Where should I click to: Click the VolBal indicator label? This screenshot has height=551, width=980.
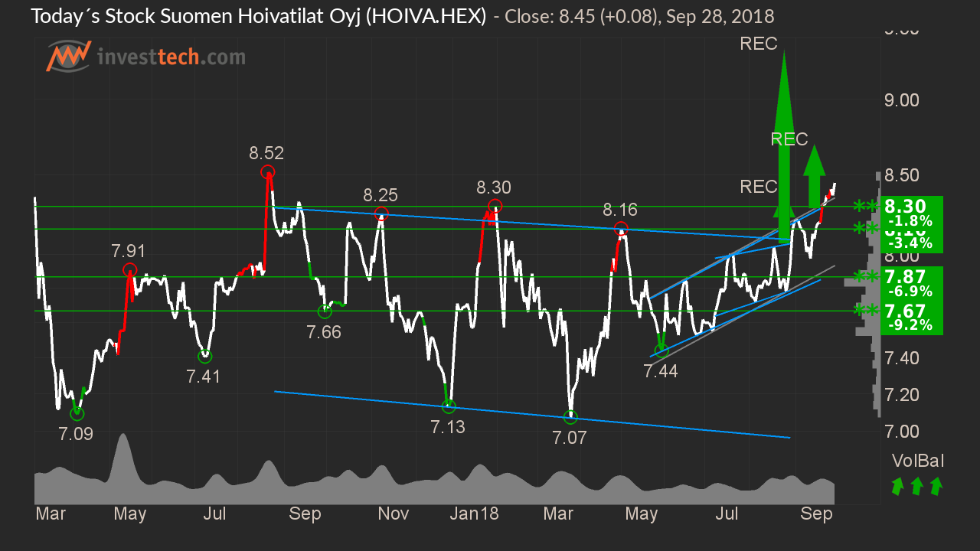917,461
